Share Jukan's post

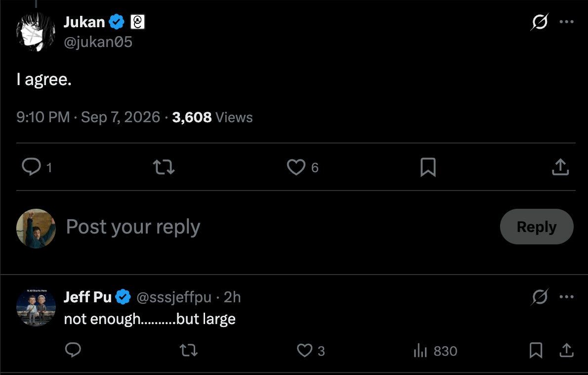pyautogui.click(x=560, y=167)
